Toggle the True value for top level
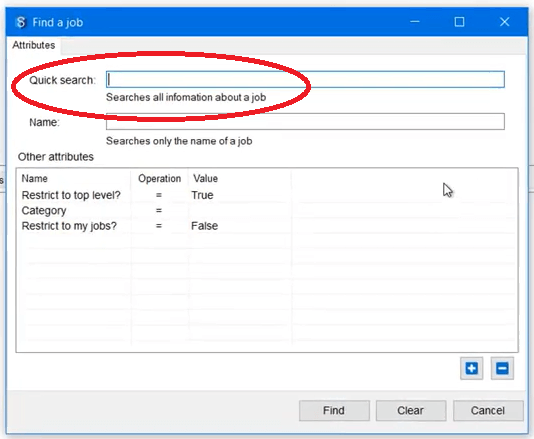This screenshot has width=534, height=439. point(202,195)
